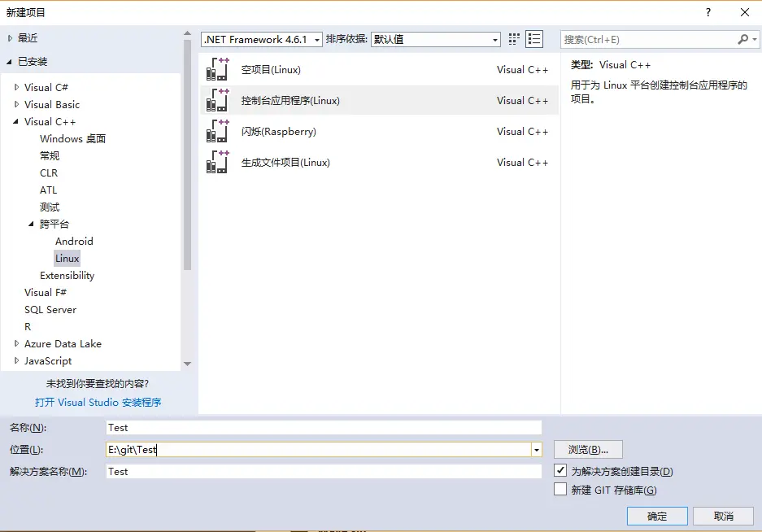Click the search magnifier icon
The image size is (762, 532).
pos(742,39)
